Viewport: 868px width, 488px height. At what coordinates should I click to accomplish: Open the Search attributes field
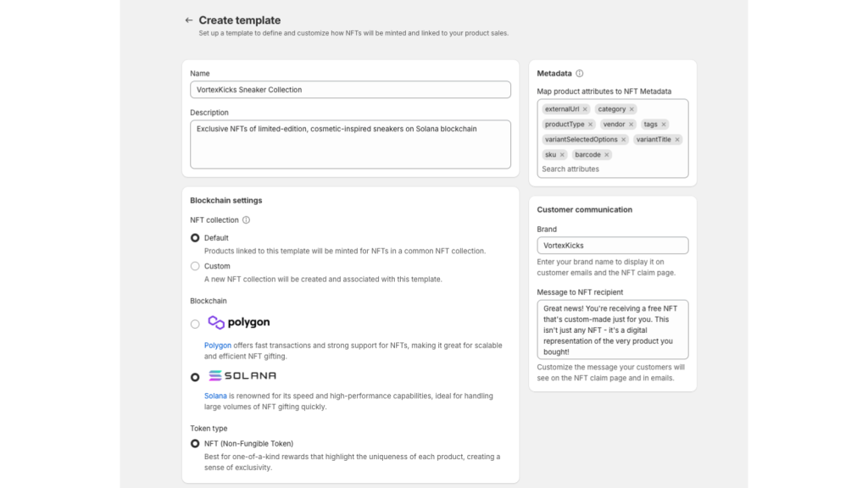[x=610, y=169]
